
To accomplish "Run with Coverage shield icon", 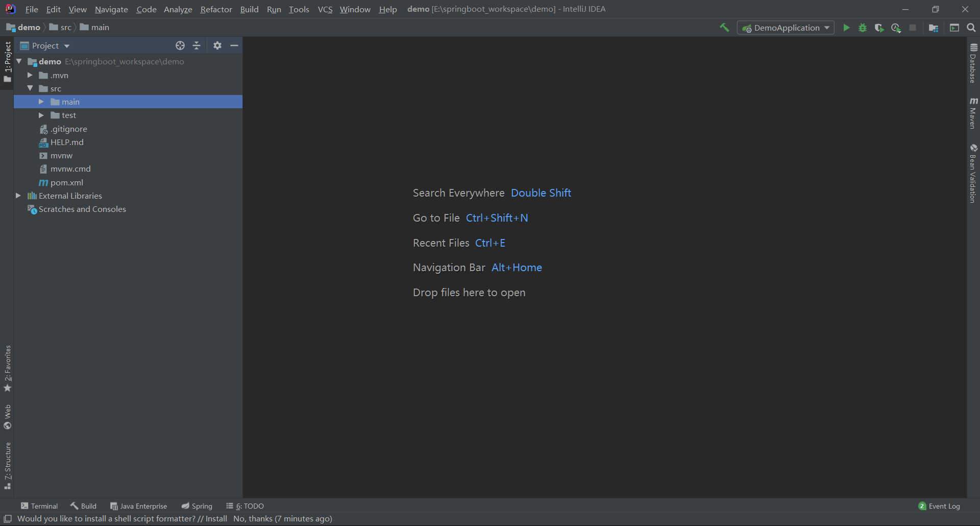I will click(879, 28).
